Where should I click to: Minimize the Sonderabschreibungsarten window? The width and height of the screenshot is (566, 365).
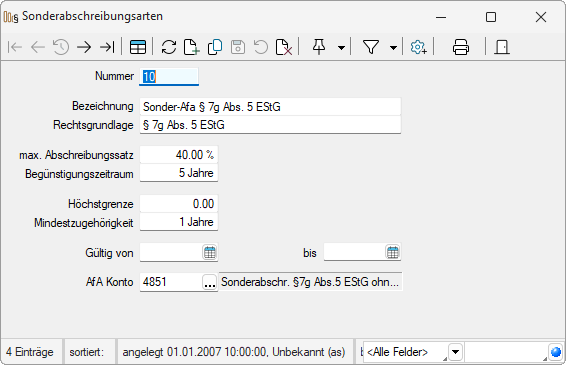pyautogui.click(x=441, y=17)
